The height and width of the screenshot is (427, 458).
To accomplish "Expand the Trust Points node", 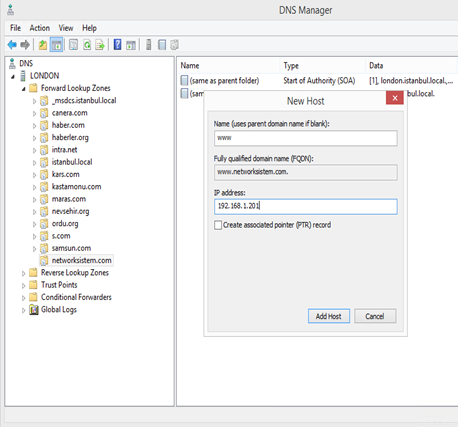I will 23,286.
